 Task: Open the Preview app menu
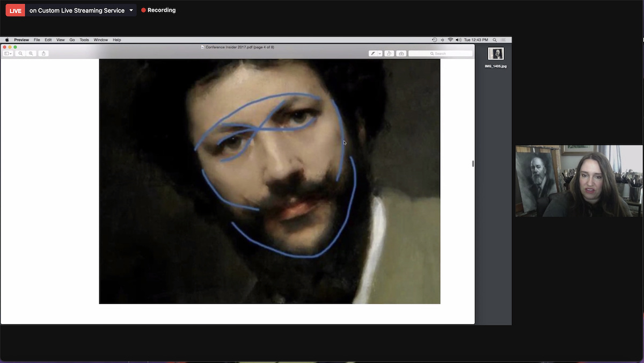21,40
